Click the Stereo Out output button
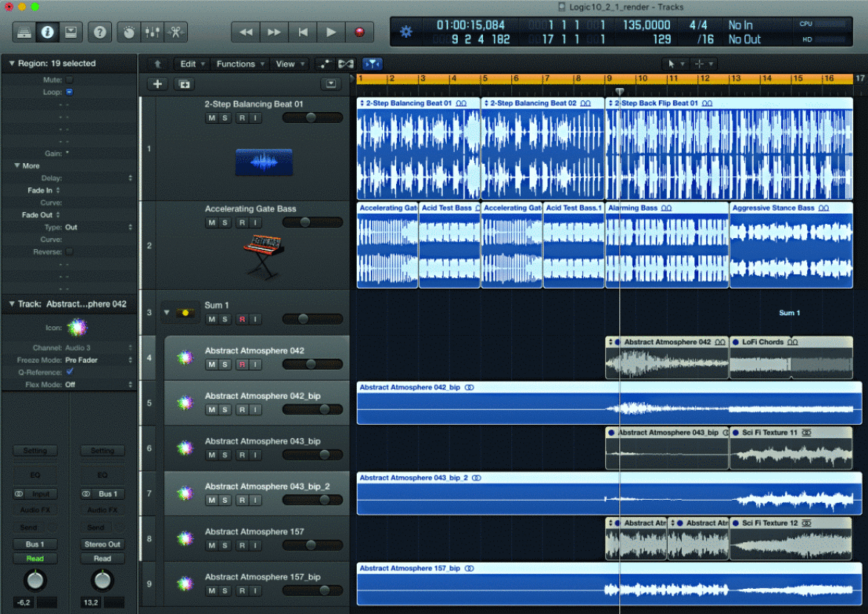Screen dimensions: 868x614 (x=102, y=544)
